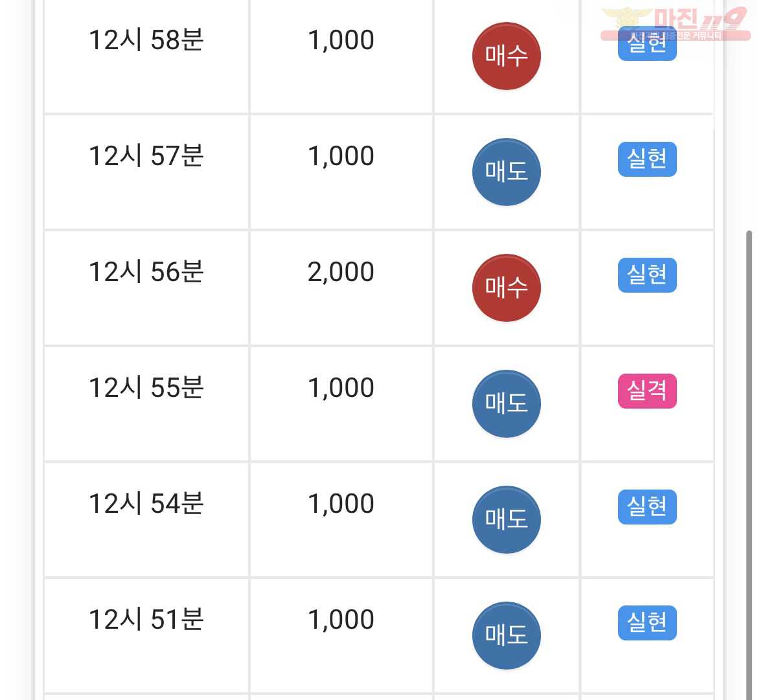Click the vertical scrollbar on right edge
Screen dimensions: 758x700
(x=750, y=465)
